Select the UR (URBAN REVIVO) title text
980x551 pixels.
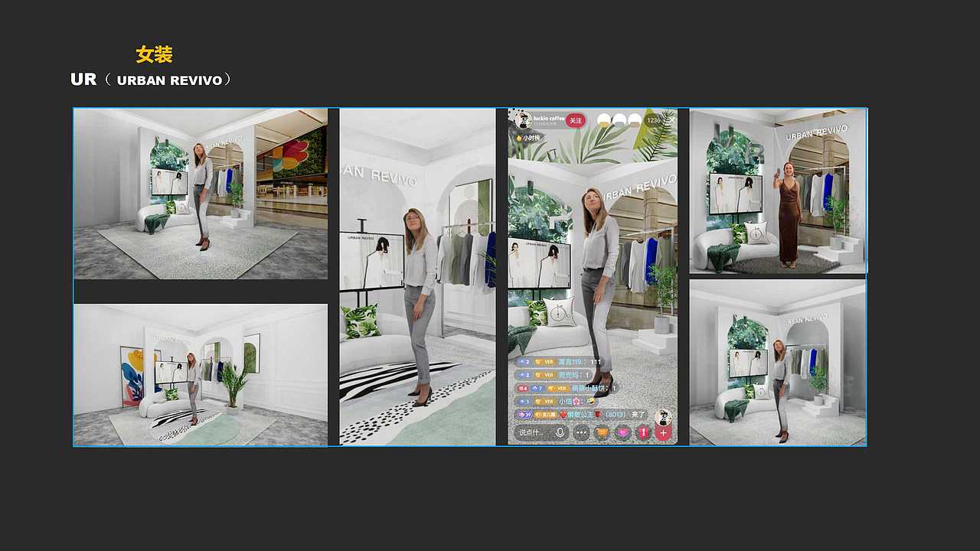pyautogui.click(x=151, y=79)
